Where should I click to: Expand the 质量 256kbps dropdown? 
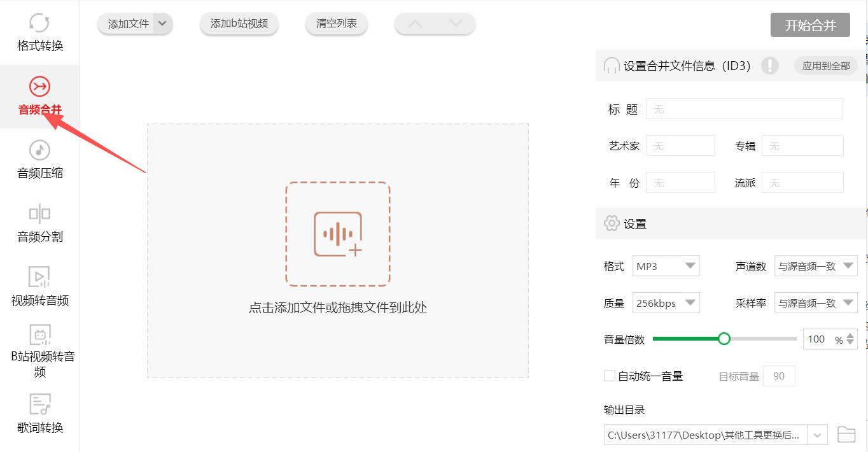pos(666,302)
